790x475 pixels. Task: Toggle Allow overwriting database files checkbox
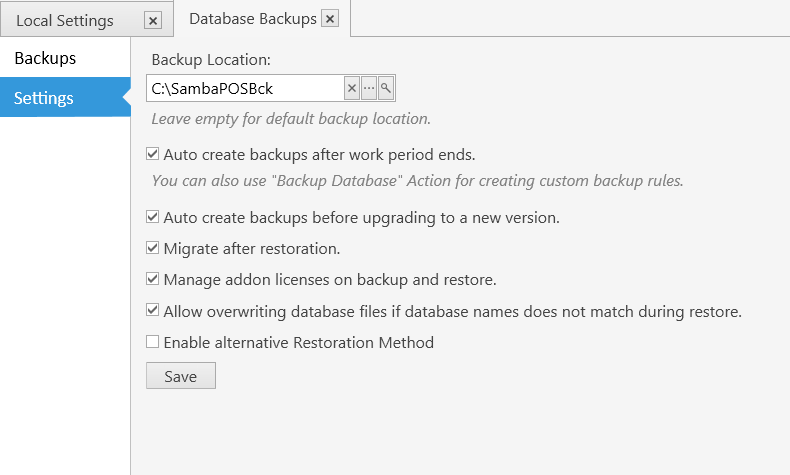[152, 310]
